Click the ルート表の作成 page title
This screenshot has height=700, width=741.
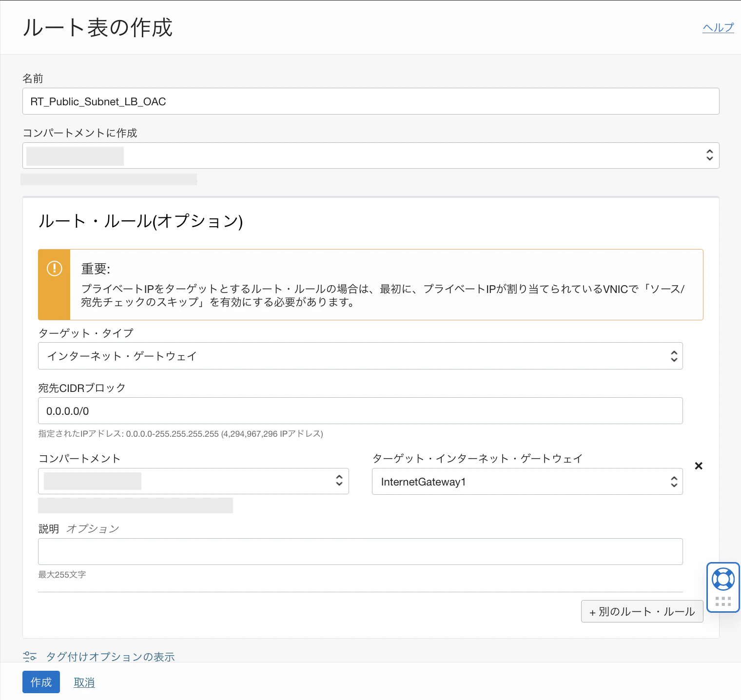pyautogui.click(x=97, y=28)
